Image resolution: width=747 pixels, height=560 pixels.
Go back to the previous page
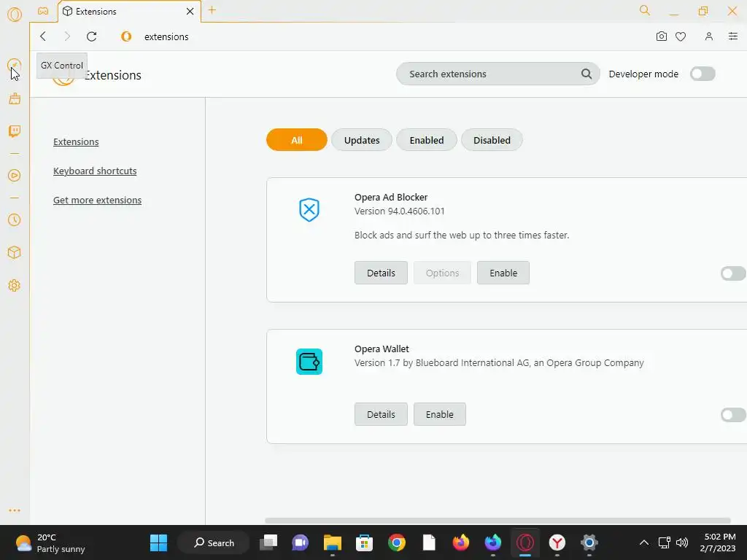click(43, 36)
